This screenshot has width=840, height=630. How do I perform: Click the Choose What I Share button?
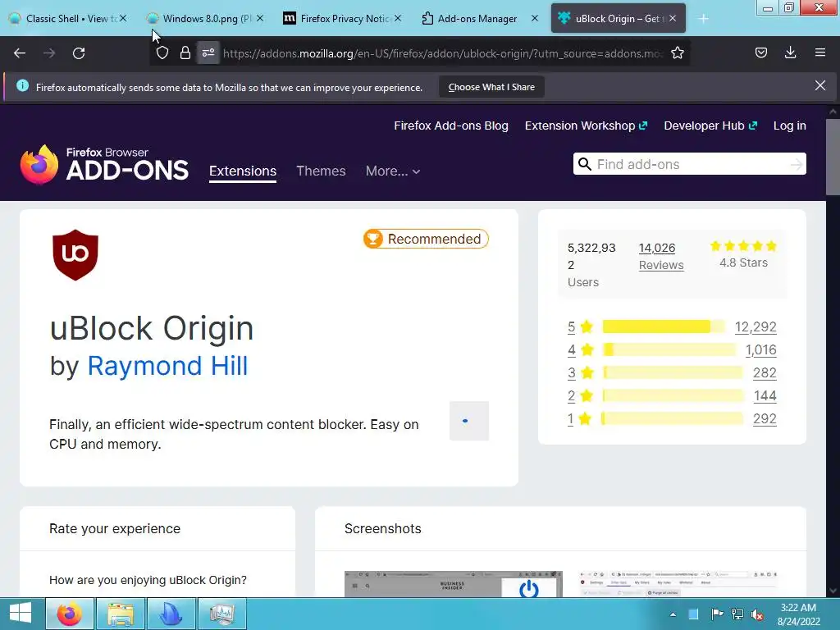coord(491,87)
